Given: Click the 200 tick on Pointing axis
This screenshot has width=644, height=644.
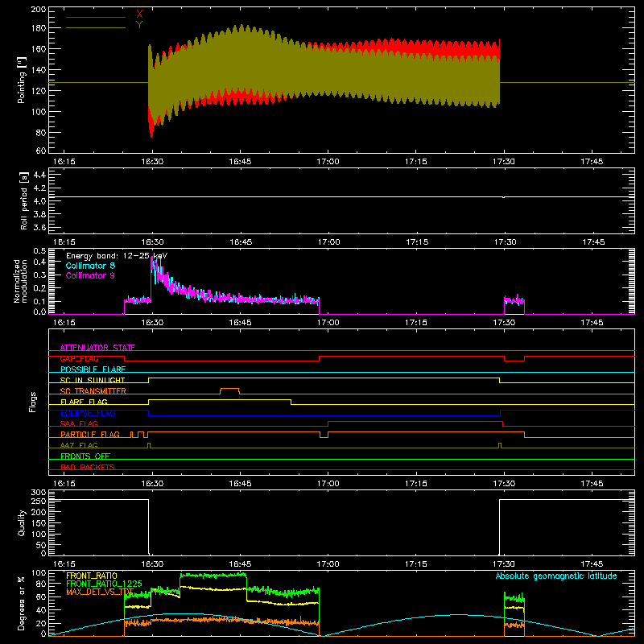Looking at the screenshot, I should click(39, 9).
